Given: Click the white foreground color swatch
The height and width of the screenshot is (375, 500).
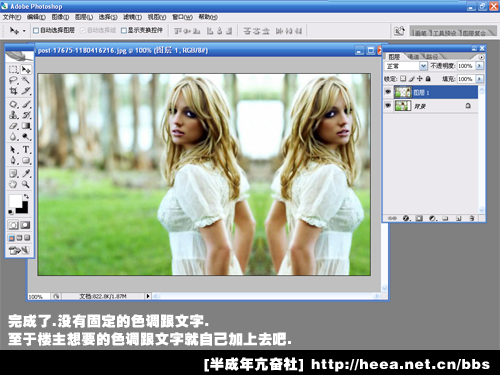Looking at the screenshot, I should (15, 201).
